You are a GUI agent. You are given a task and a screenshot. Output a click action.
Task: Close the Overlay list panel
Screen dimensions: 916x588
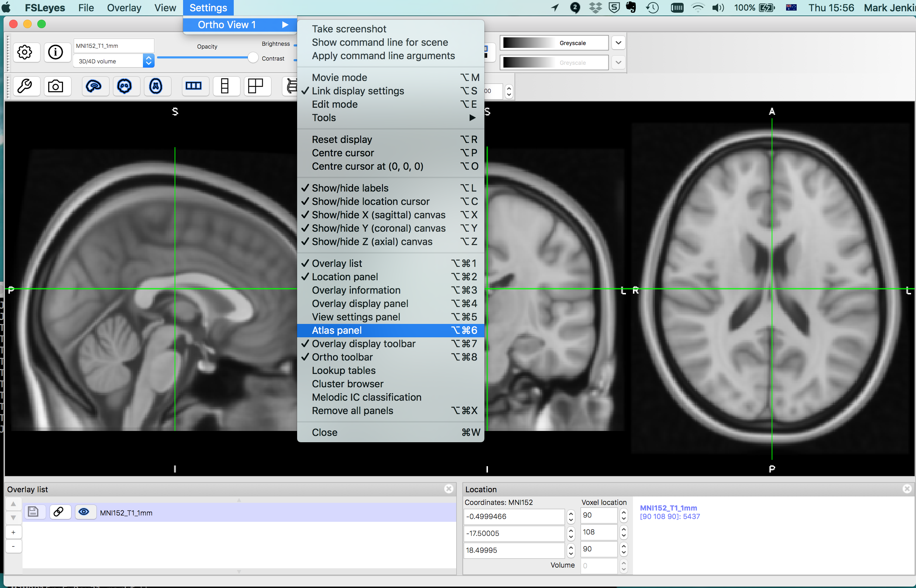pyautogui.click(x=449, y=489)
